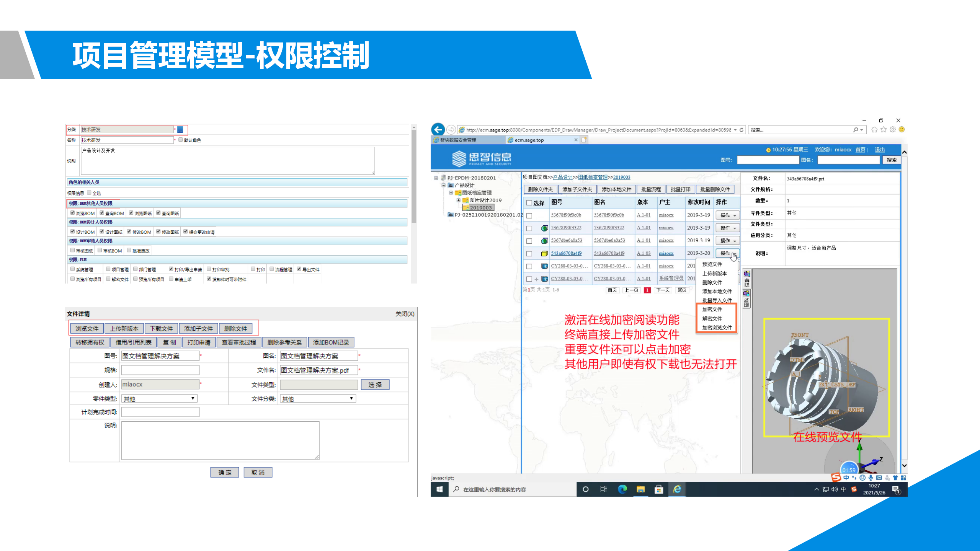Open the browser settings gear icon
This screenshot has width=980, height=551.
click(x=893, y=130)
